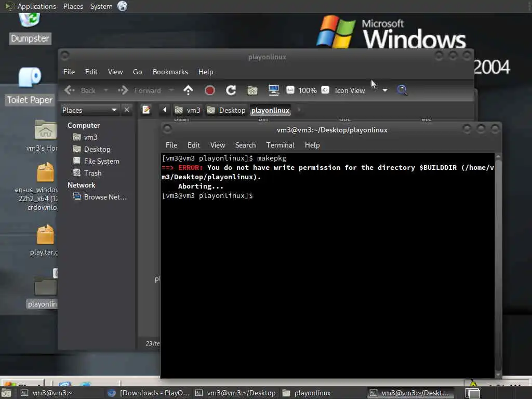Go Back in the file manager
Image resolution: width=532 pixels, height=399 pixels.
coord(80,90)
